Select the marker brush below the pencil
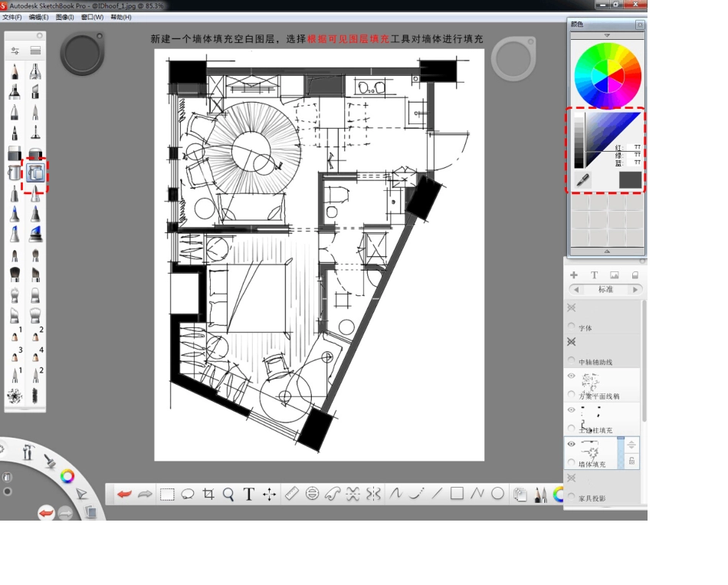This screenshot has height=585, width=728. point(15,91)
